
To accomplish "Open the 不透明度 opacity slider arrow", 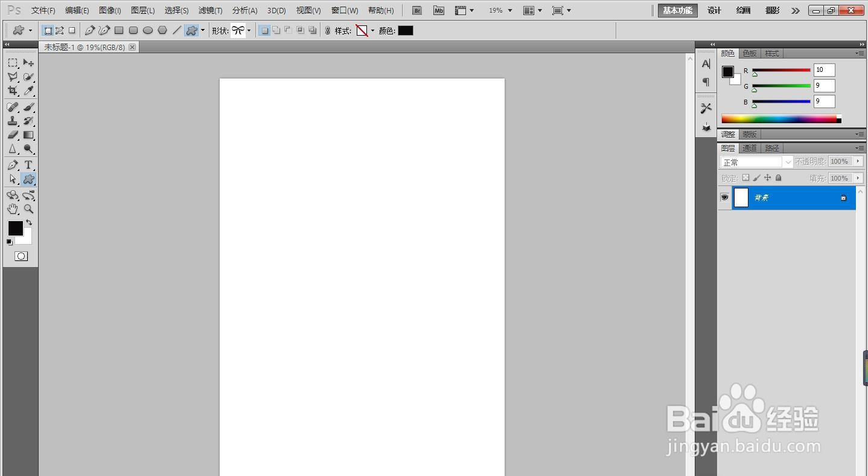I will tap(858, 161).
